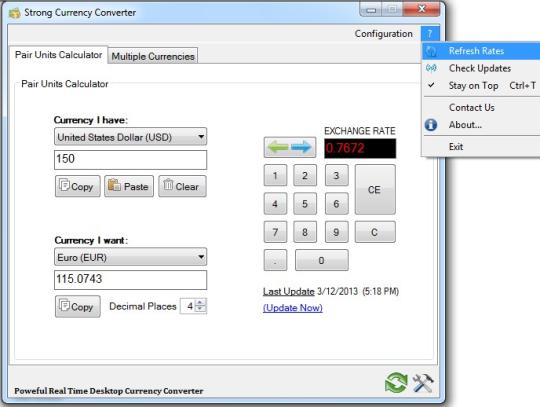Select About... menu entry
540x407 pixels.
pos(482,125)
